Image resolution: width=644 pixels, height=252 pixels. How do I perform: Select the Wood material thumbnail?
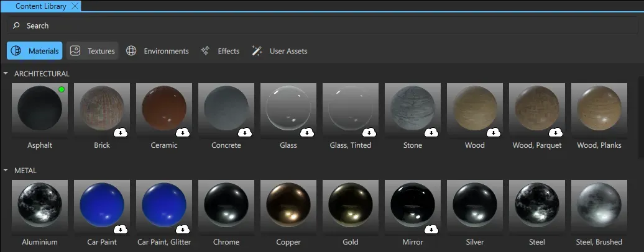pos(475,110)
